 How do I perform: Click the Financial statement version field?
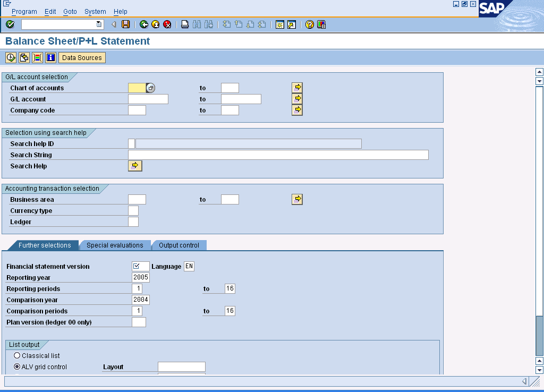pyautogui.click(x=140, y=267)
